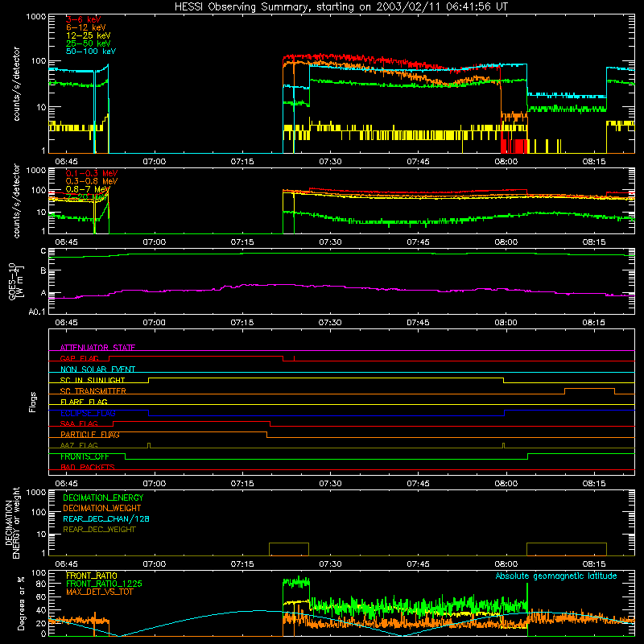Click the NON_SOLAR_EVENT flag label
Image resolution: width=644 pixels, height=644 pixels.
[97, 369]
